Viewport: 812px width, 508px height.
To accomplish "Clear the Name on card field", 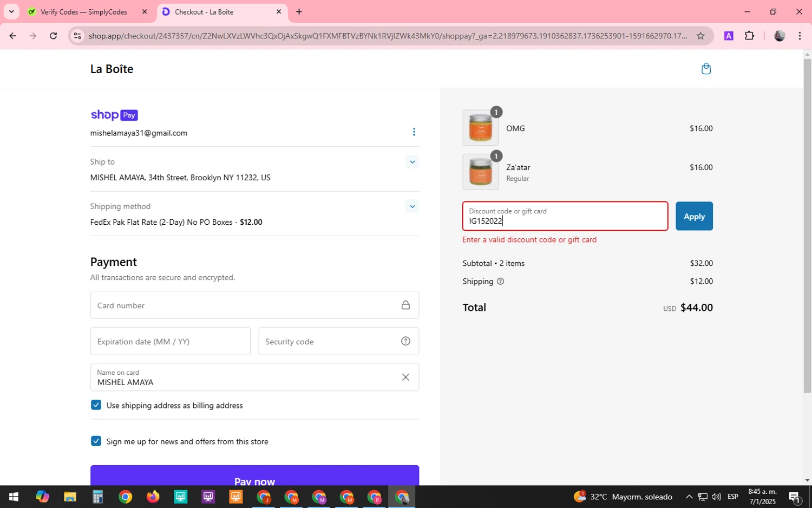I will click(405, 377).
